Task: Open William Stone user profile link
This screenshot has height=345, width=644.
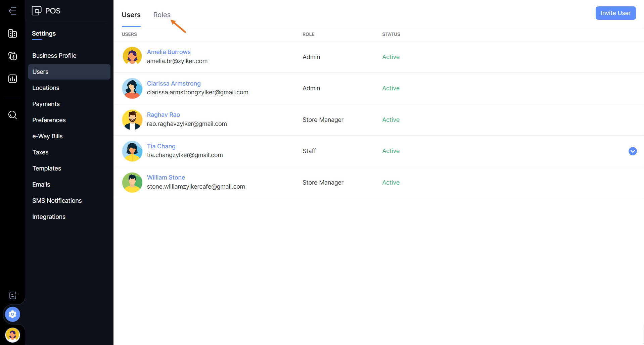Action: (x=166, y=178)
